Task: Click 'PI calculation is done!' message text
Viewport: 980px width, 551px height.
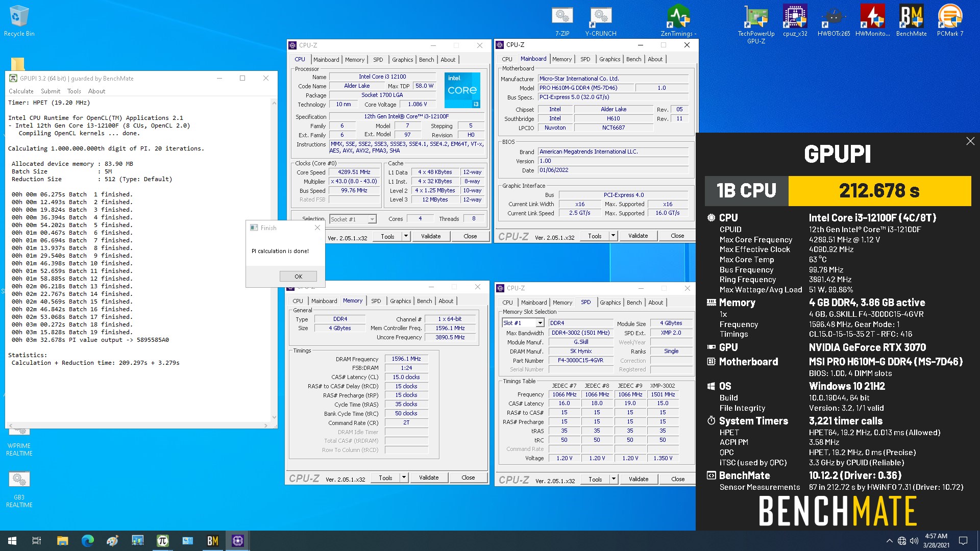Action: [x=280, y=251]
